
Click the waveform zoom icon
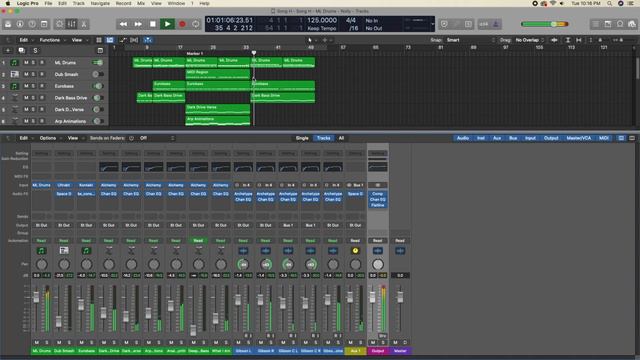(x=554, y=40)
